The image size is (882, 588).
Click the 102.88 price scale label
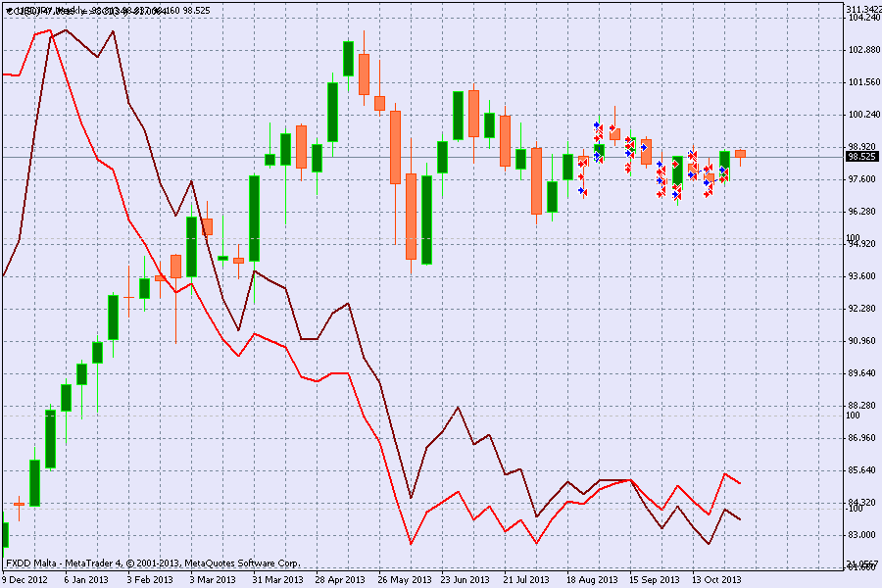tap(860, 50)
